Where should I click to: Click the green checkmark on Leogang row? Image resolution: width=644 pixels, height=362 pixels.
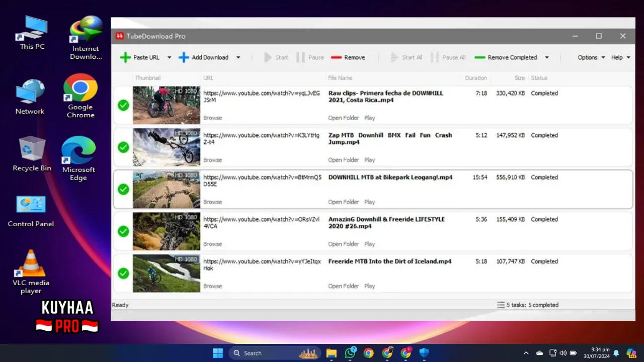[x=123, y=189]
